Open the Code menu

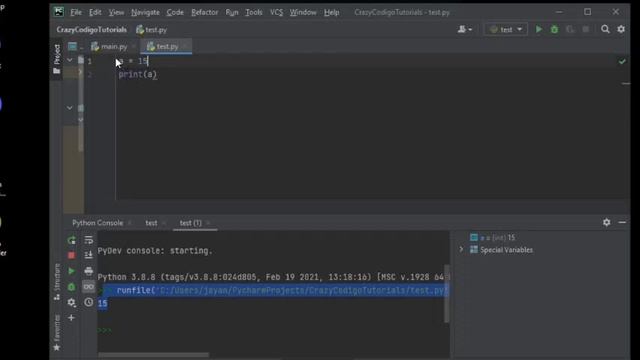[x=175, y=12]
